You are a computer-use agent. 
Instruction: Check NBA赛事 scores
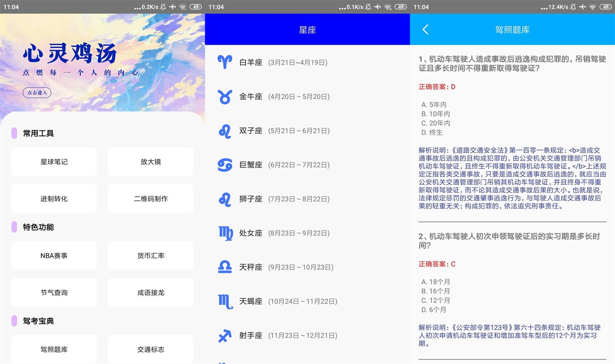[54, 255]
